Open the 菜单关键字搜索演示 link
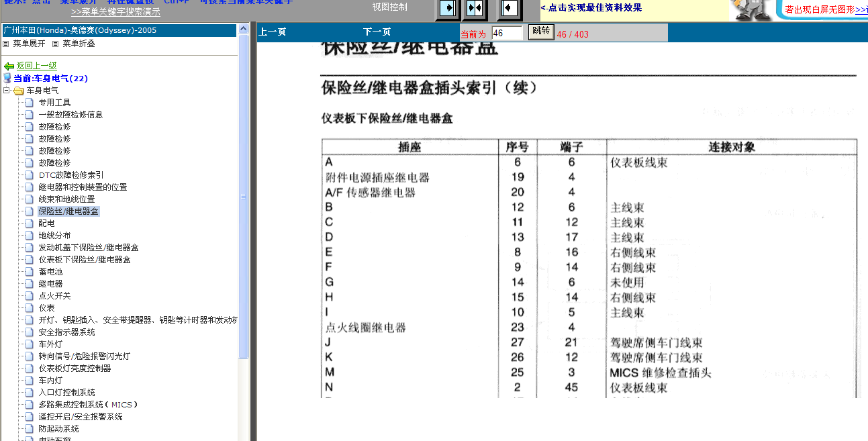Image resolution: width=868 pixels, height=441 pixels. tap(115, 12)
